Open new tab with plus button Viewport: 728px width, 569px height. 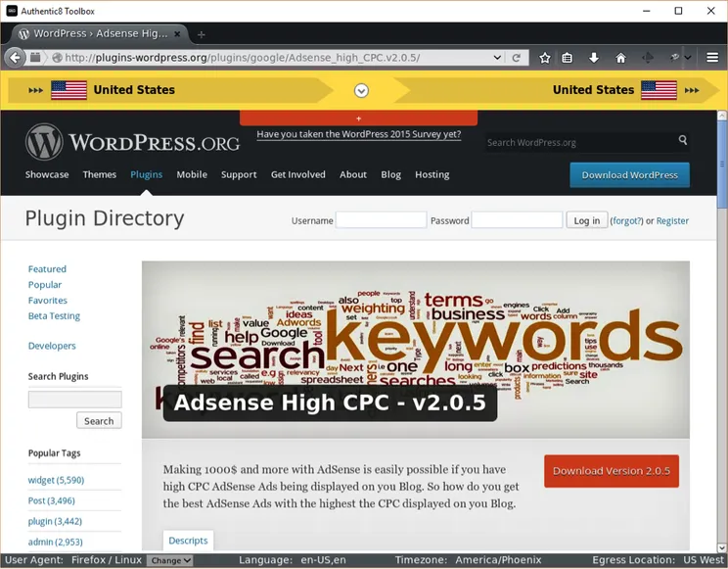point(202,34)
